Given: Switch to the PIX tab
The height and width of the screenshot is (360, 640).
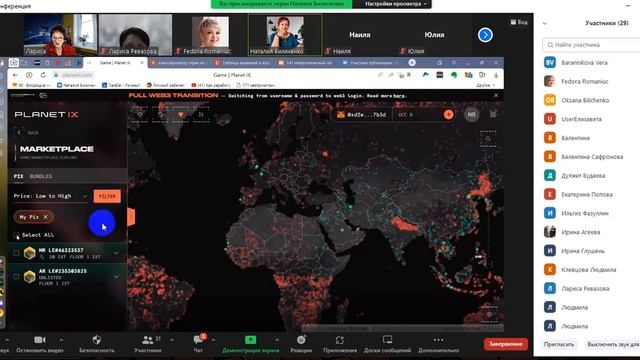Looking at the screenshot, I should click(x=18, y=176).
